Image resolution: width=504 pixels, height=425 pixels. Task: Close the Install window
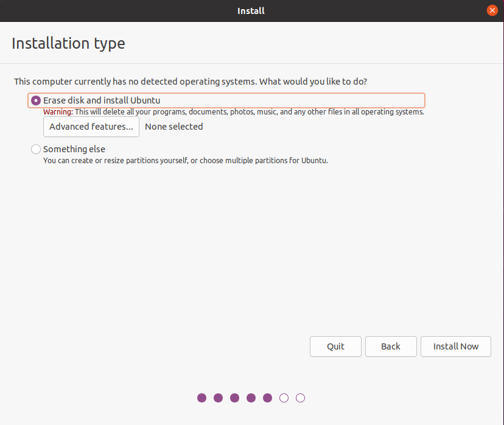pos(492,10)
